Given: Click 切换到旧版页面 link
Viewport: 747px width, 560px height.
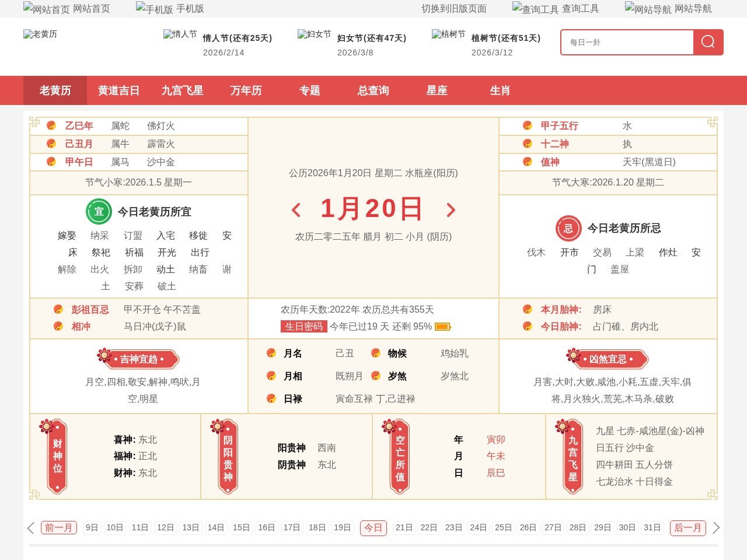Looking at the screenshot, I should (453, 9).
